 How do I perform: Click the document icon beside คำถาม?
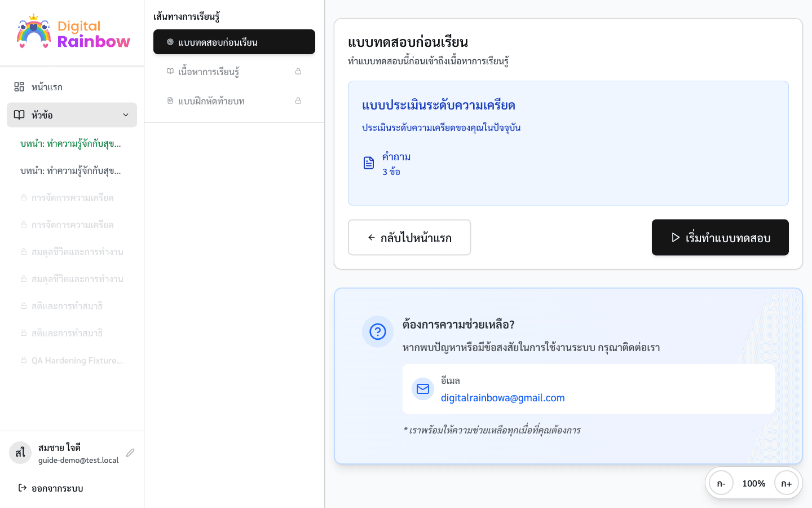click(369, 163)
